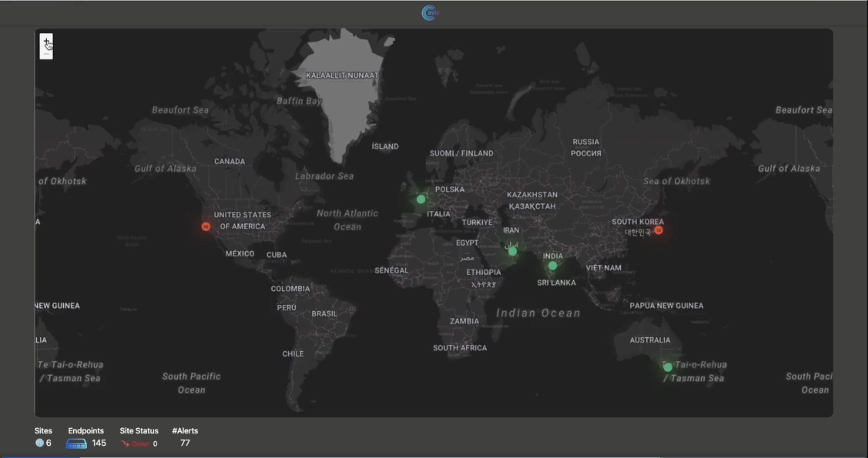Click the Kalaallit Nunaat (Greenland) map label

click(x=342, y=75)
